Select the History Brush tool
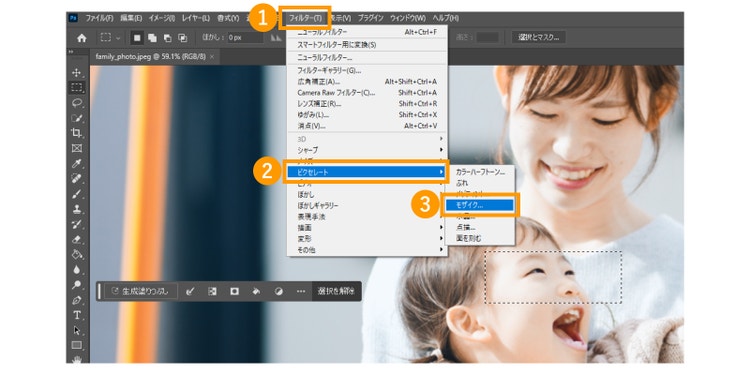The image size is (750, 375). [77, 224]
